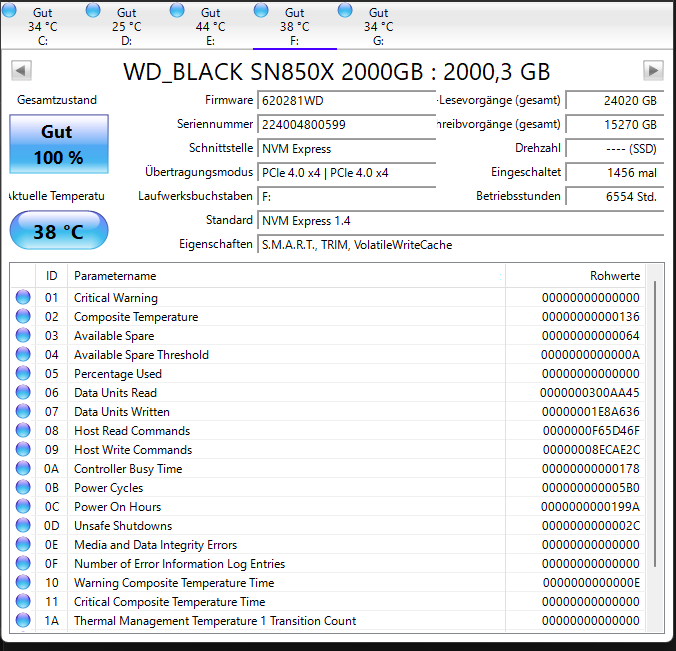676x651 pixels.
Task: Click blue status orb above drive D:
Action: [x=93, y=10]
